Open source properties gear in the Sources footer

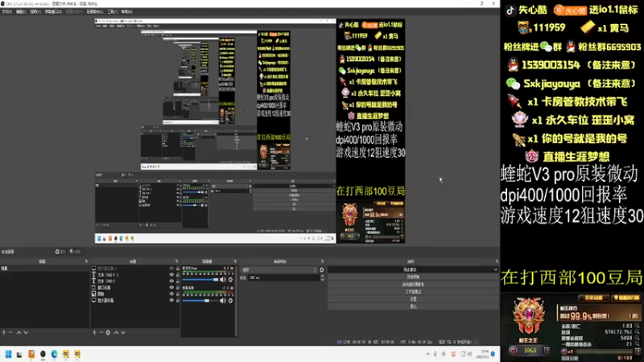tap(108, 332)
